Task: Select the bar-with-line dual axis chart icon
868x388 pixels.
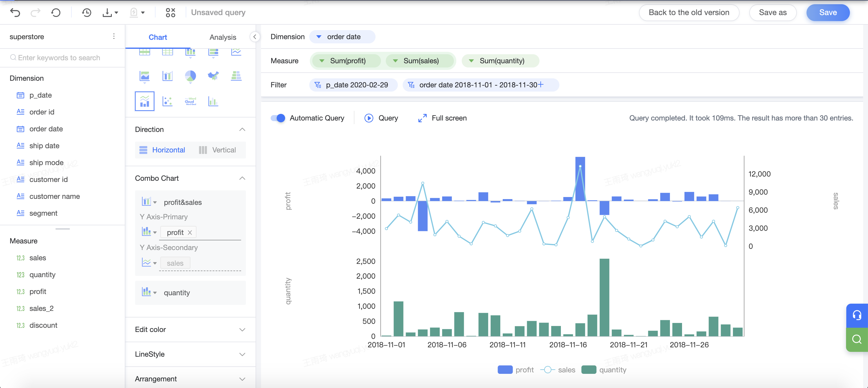Action: (168, 76)
